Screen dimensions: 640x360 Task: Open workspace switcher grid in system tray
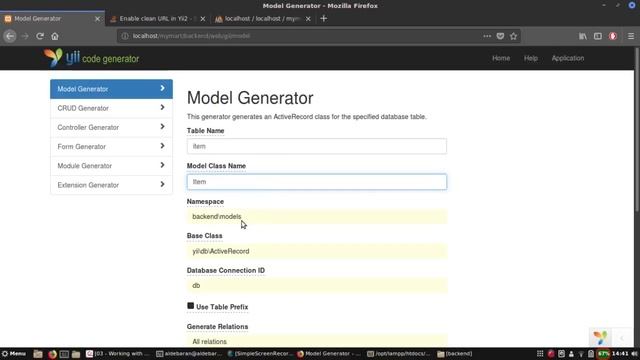[540, 353]
